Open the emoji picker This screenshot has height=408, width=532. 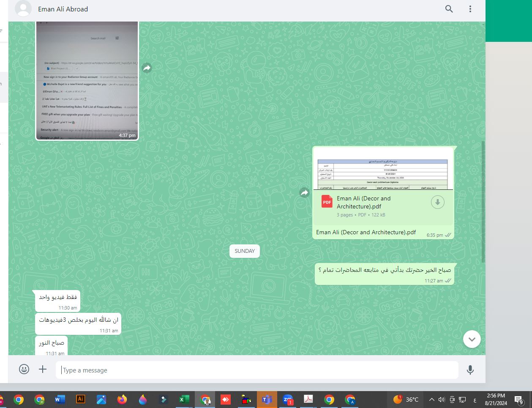point(24,369)
